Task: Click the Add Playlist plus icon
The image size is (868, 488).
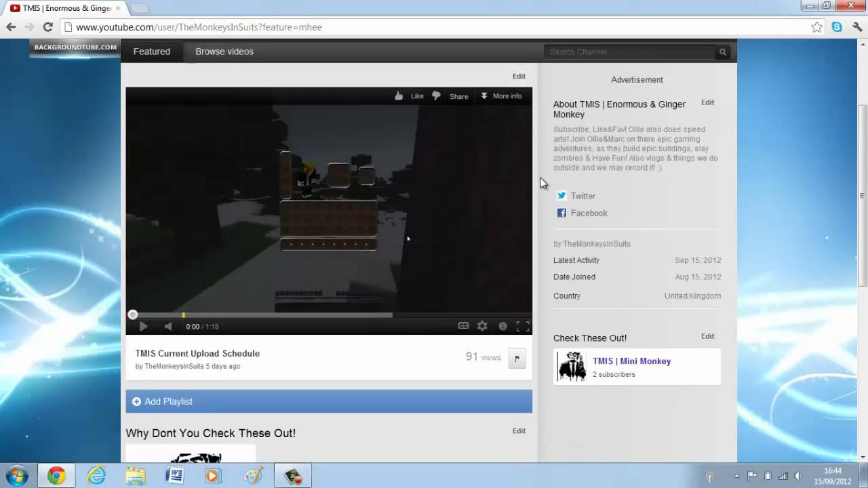Action: [136, 401]
